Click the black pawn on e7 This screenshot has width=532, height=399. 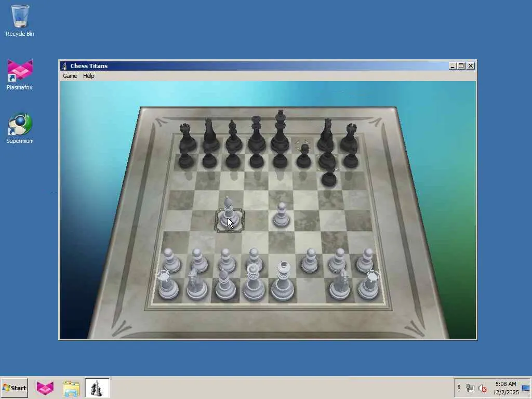coord(280,160)
